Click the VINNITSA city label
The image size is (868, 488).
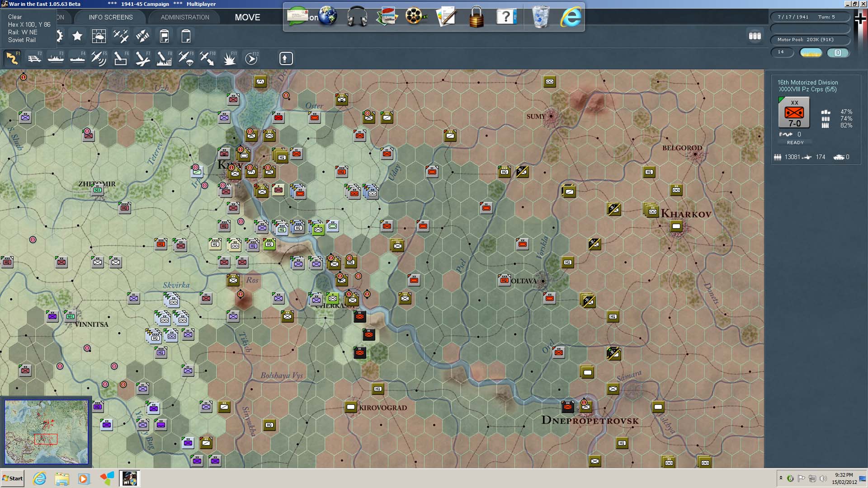click(91, 324)
